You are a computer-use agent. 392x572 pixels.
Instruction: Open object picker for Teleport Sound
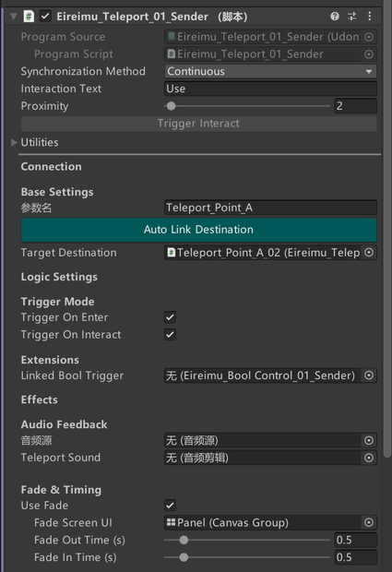[x=369, y=458]
